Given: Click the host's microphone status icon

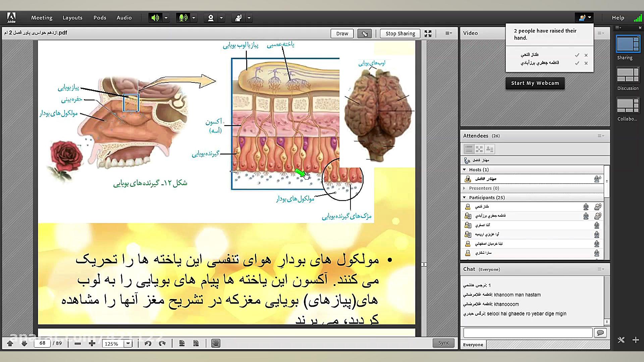Looking at the screenshot, I should point(597,179).
